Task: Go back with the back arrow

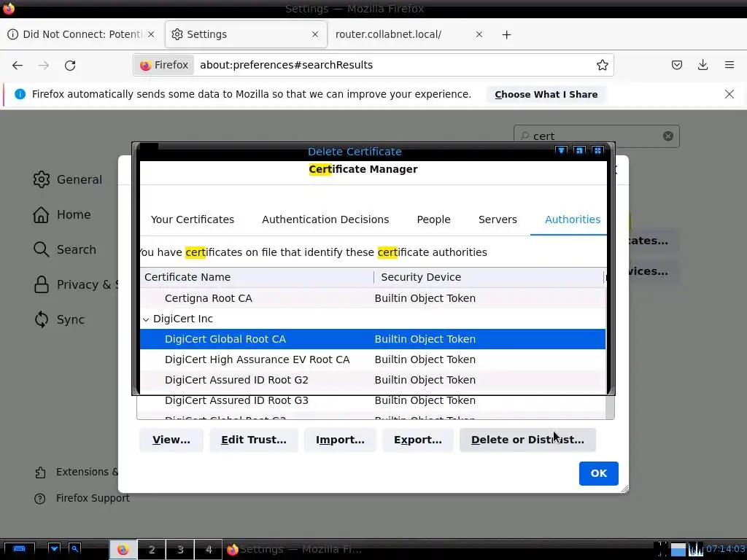Action: (18, 65)
